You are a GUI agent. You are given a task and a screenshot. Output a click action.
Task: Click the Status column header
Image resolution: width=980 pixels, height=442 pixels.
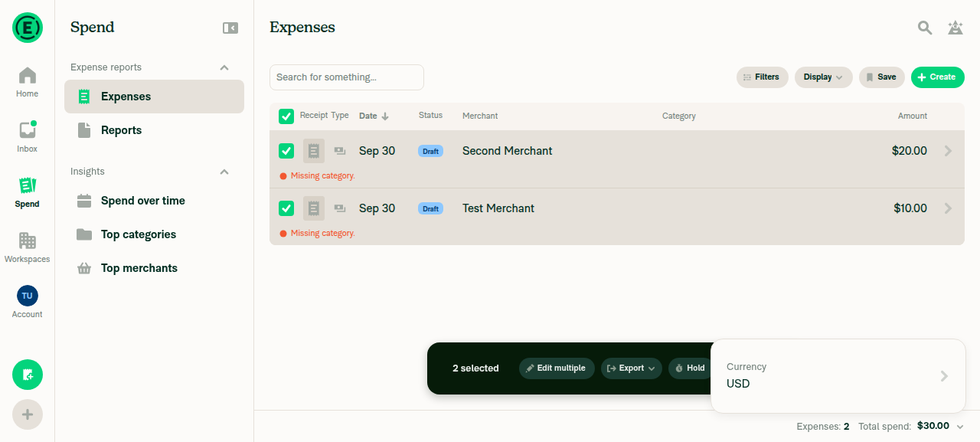tap(430, 116)
